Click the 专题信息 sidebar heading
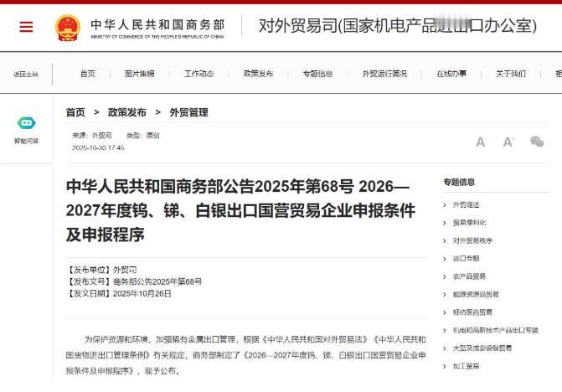562x392 pixels. coord(459,183)
